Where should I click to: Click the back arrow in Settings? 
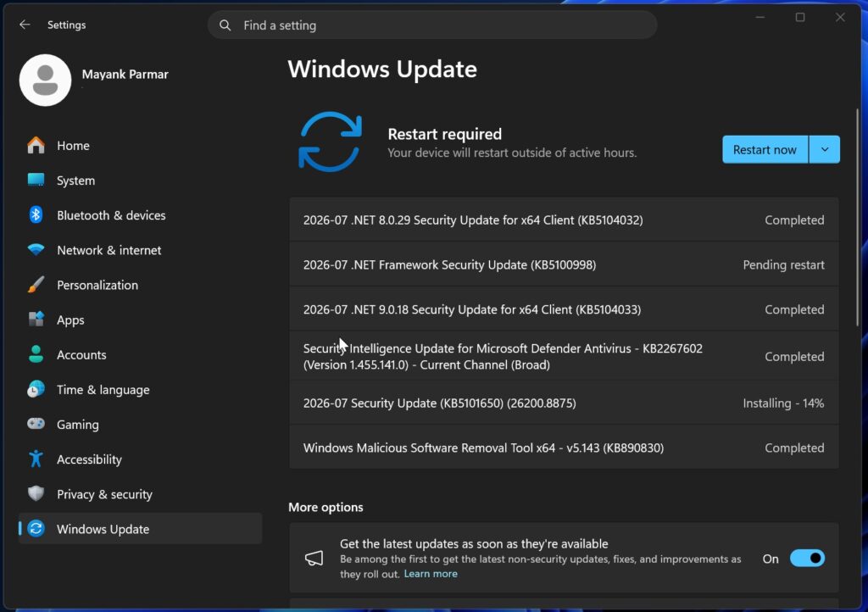coord(25,25)
